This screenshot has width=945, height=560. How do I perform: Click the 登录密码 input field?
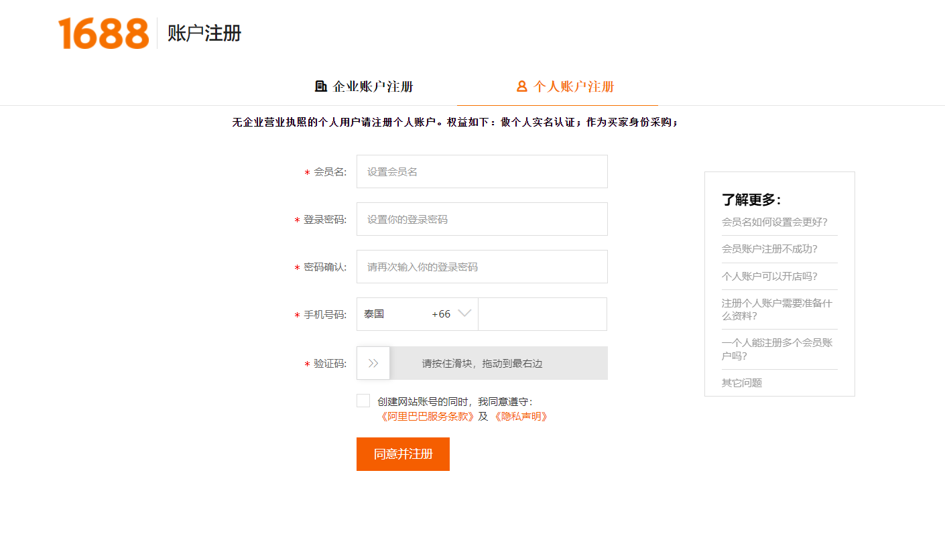[482, 219]
